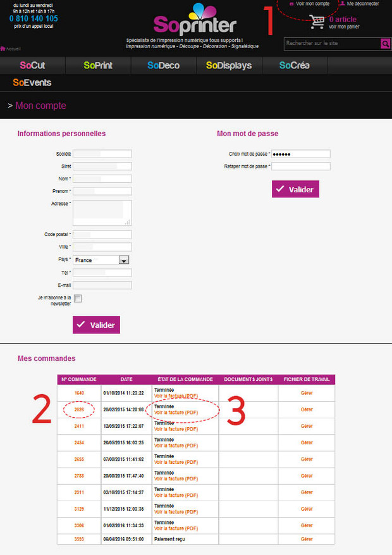Click the Choix mot de passe field
392x555 pixels.
(301, 154)
